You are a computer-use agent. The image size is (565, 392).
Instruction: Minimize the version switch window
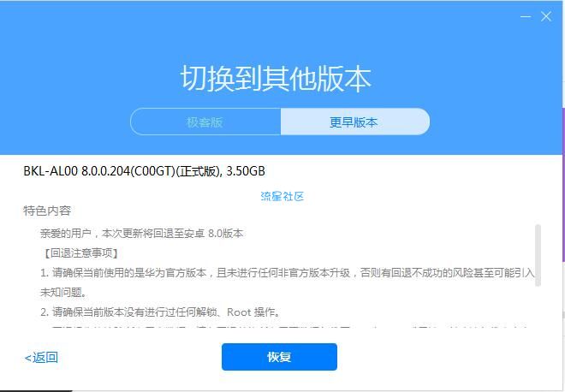point(526,16)
